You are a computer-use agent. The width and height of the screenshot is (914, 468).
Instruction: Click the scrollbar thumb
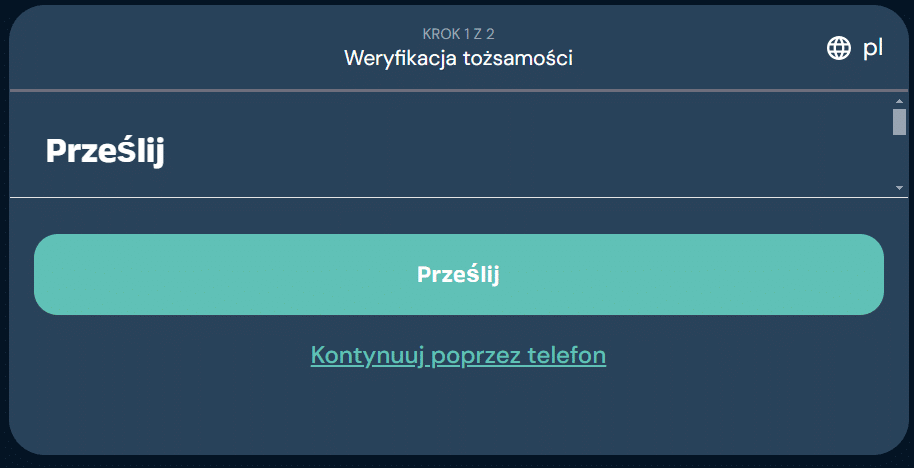click(899, 121)
